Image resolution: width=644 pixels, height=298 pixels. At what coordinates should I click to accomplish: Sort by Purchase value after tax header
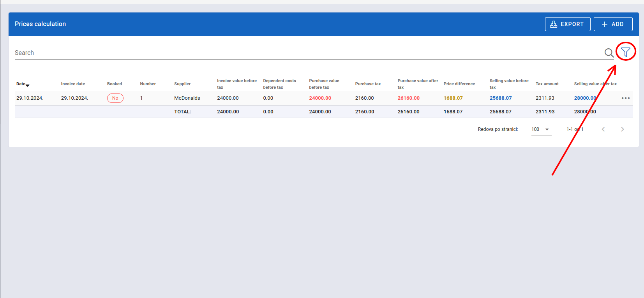418,84
